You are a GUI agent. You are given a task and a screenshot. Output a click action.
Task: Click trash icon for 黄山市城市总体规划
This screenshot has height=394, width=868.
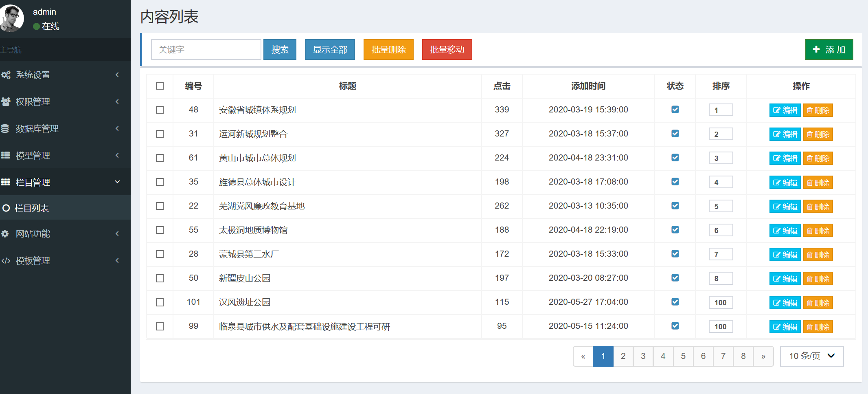(x=810, y=158)
